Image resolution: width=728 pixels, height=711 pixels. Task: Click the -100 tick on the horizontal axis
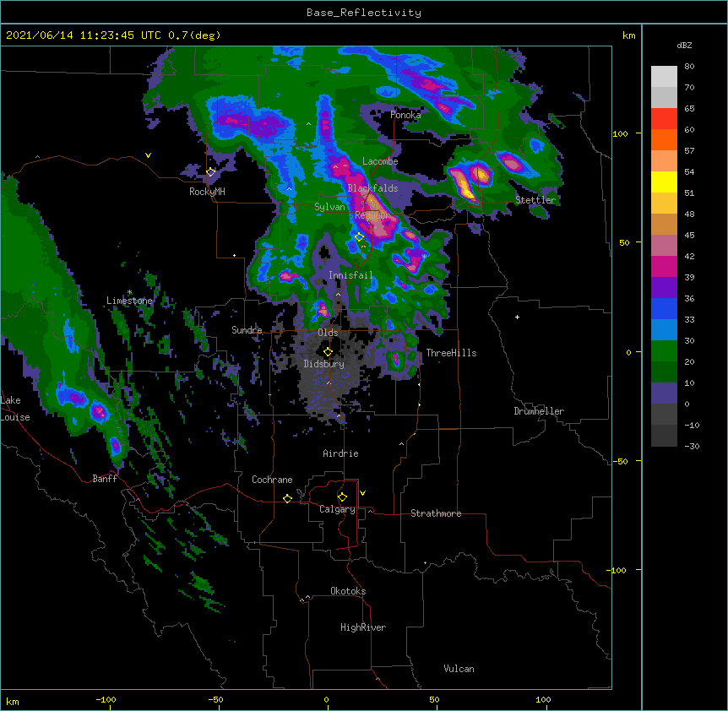coord(106,699)
